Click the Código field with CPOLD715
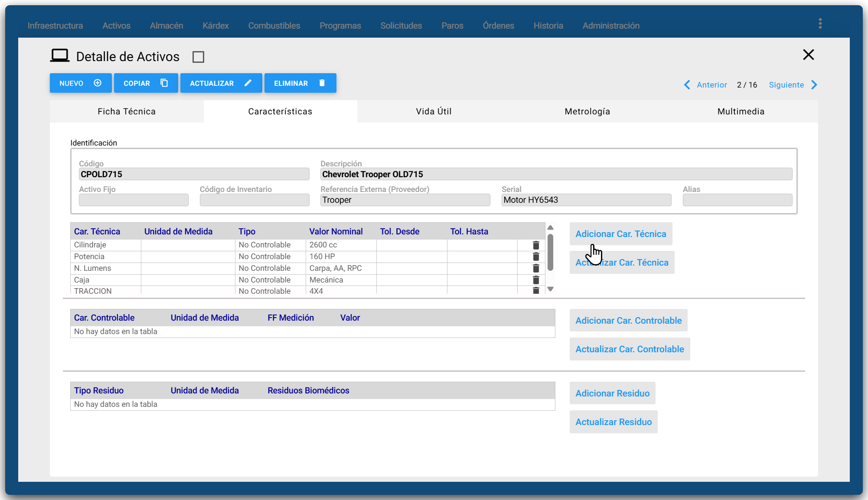 (x=194, y=174)
